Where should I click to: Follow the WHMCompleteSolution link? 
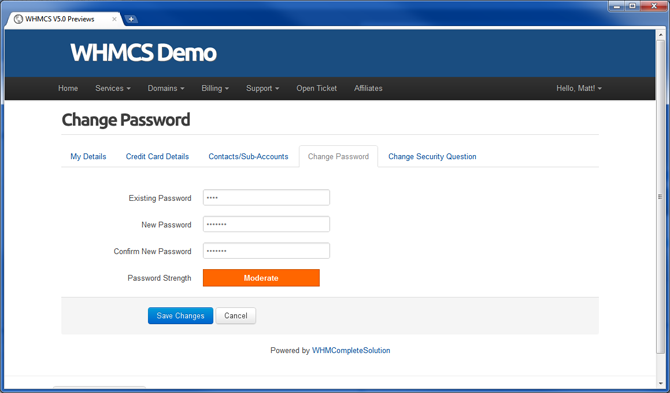tap(351, 350)
